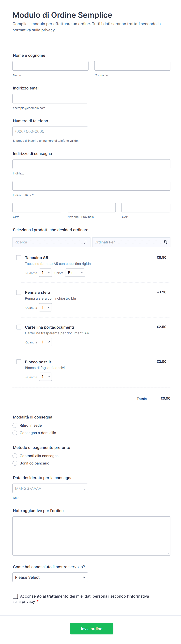Focus the Indirizzo email input field
This screenshot has width=181, height=644.
tap(50, 98)
